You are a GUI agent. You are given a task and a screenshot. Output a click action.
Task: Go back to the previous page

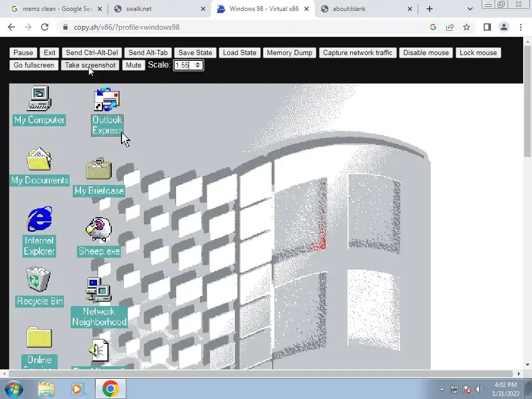tap(11, 27)
